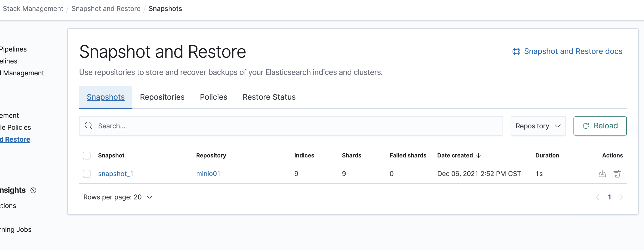Click the sort arrow beside Date created
This screenshot has width=644, height=250.
(x=478, y=156)
